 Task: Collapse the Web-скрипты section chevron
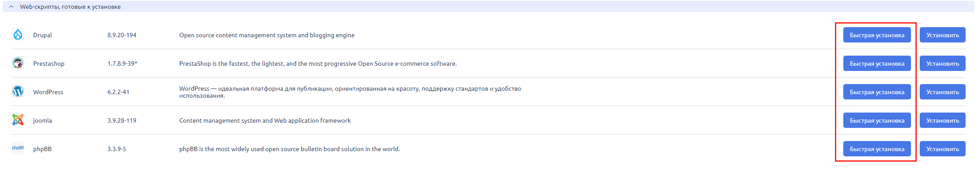coord(11,7)
